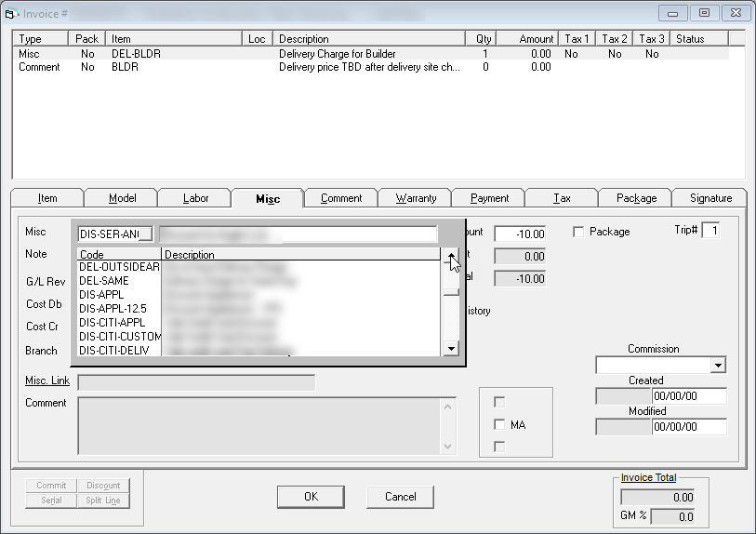
Task: Select DIS-APPL from the code list
Action: tap(101, 295)
